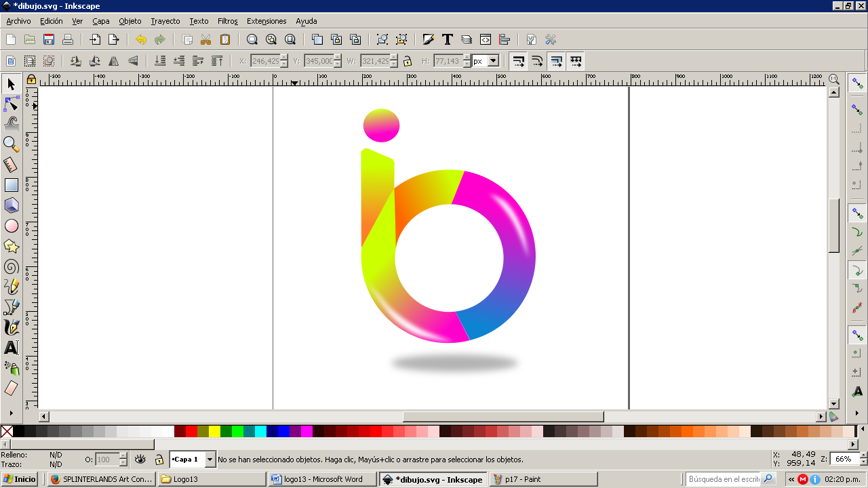Toggle the width/height ratio lock

[x=408, y=61]
